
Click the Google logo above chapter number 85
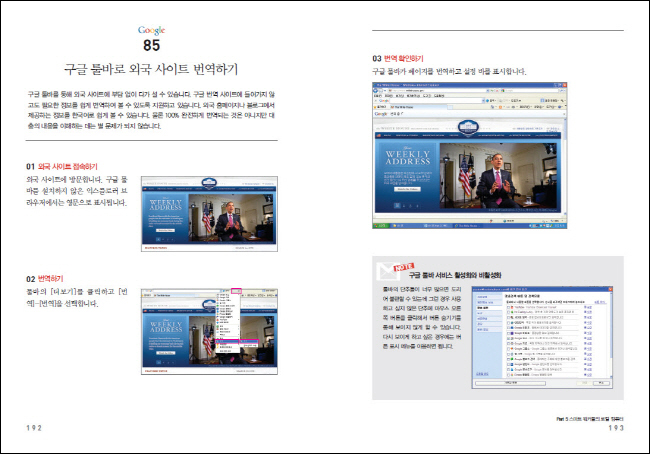pyautogui.click(x=152, y=32)
